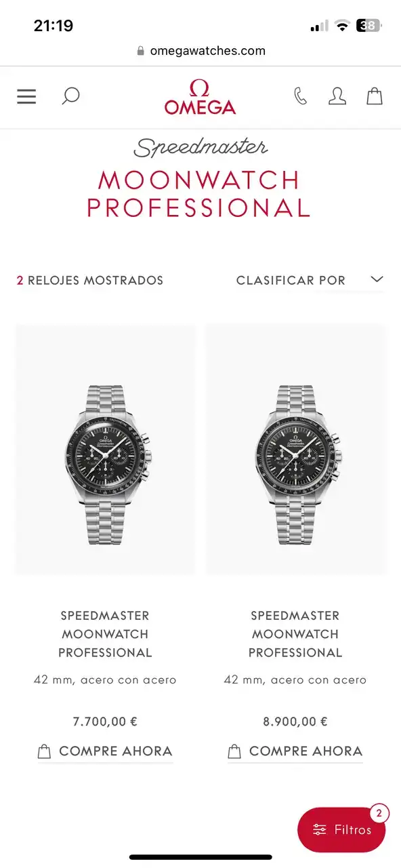Image resolution: width=401 pixels, height=868 pixels.
Task: Open the shopping bag icon in header
Action: (x=375, y=96)
